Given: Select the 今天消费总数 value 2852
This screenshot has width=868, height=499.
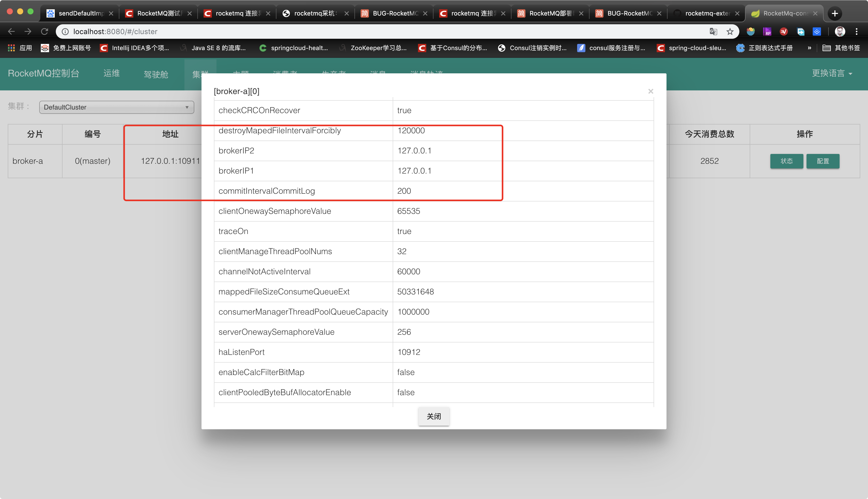Looking at the screenshot, I should [x=709, y=161].
